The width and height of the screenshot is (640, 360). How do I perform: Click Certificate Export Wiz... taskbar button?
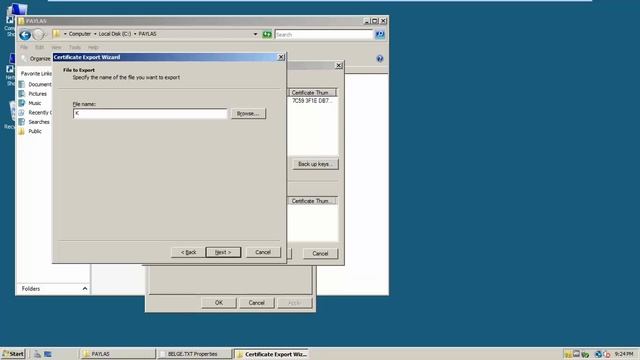pyautogui.click(x=271, y=354)
